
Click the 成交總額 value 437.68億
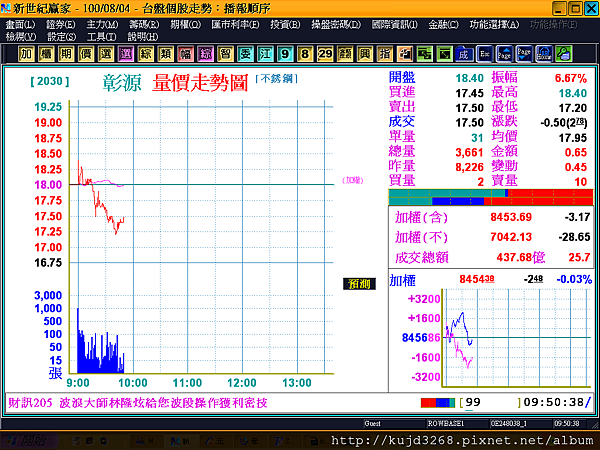[521, 257]
